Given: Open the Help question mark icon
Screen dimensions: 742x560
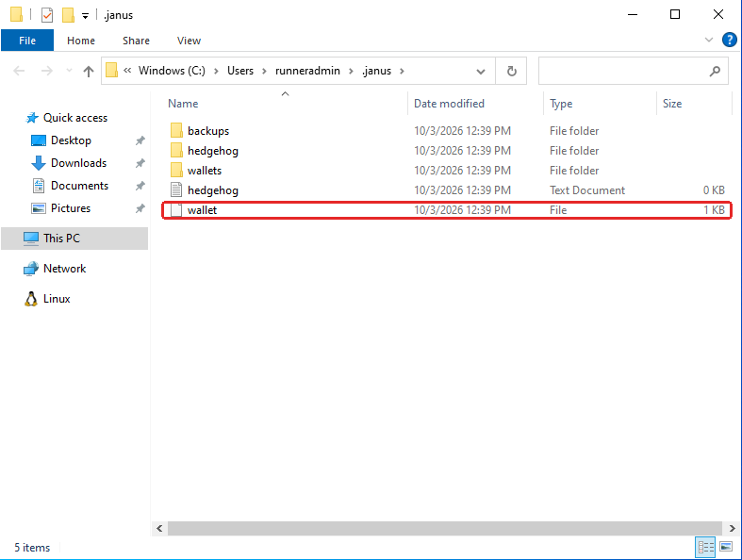Looking at the screenshot, I should [729, 40].
